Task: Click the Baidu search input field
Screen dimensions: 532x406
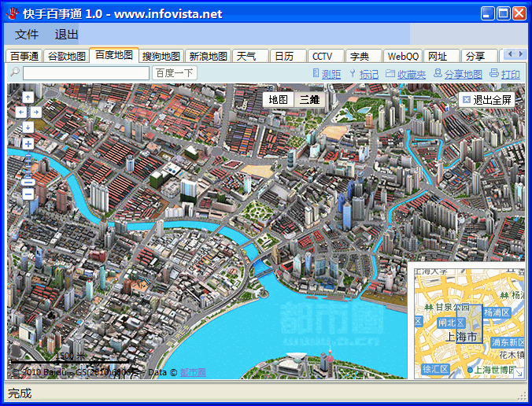Action: tap(86, 73)
